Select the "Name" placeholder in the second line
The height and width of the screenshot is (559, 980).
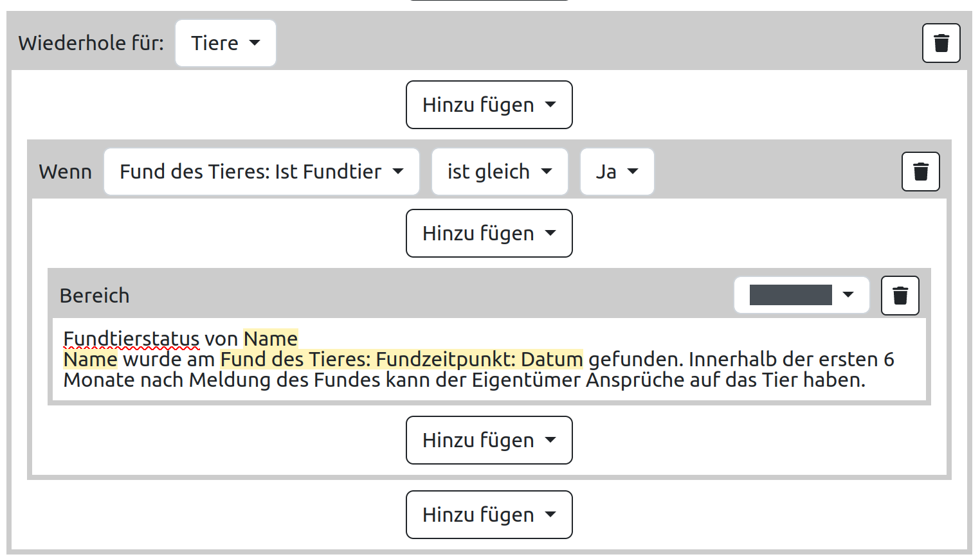tap(90, 359)
